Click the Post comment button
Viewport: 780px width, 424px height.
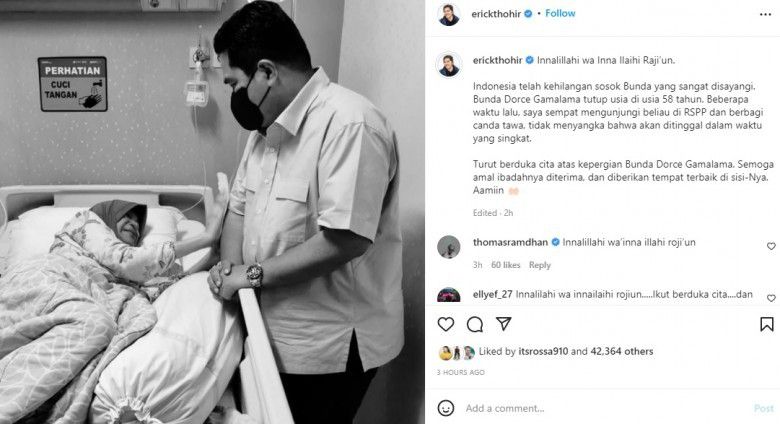[x=764, y=409]
